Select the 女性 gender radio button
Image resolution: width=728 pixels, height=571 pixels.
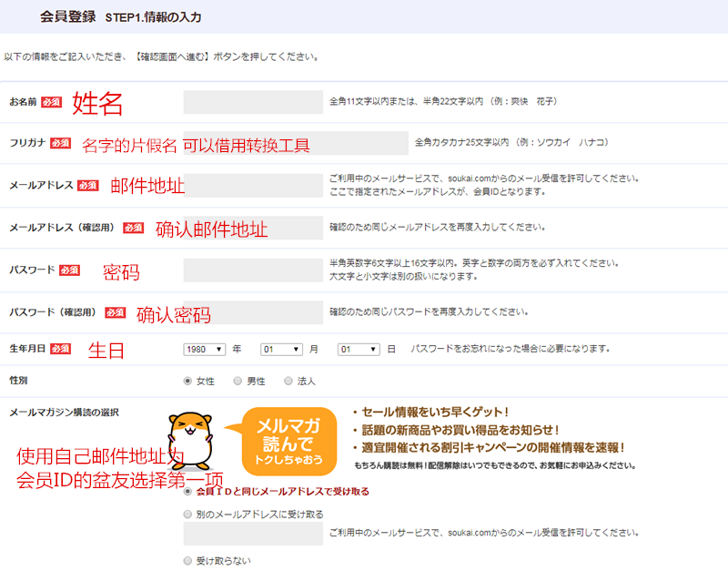coord(187,381)
